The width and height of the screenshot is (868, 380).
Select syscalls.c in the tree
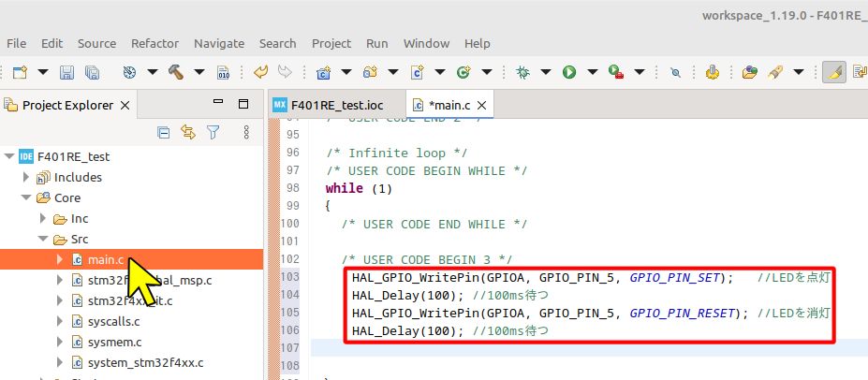point(113,322)
